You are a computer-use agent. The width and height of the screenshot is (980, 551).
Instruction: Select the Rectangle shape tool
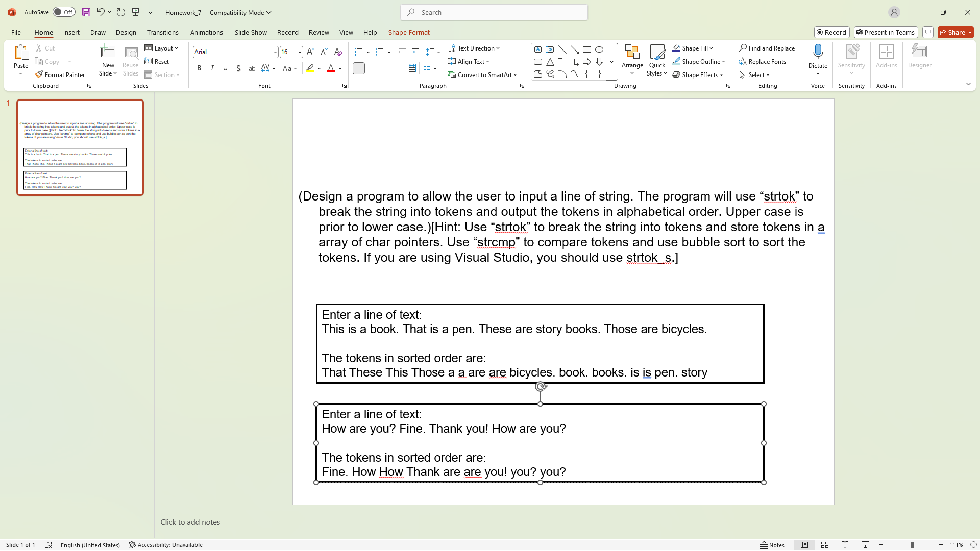pyautogui.click(x=586, y=49)
